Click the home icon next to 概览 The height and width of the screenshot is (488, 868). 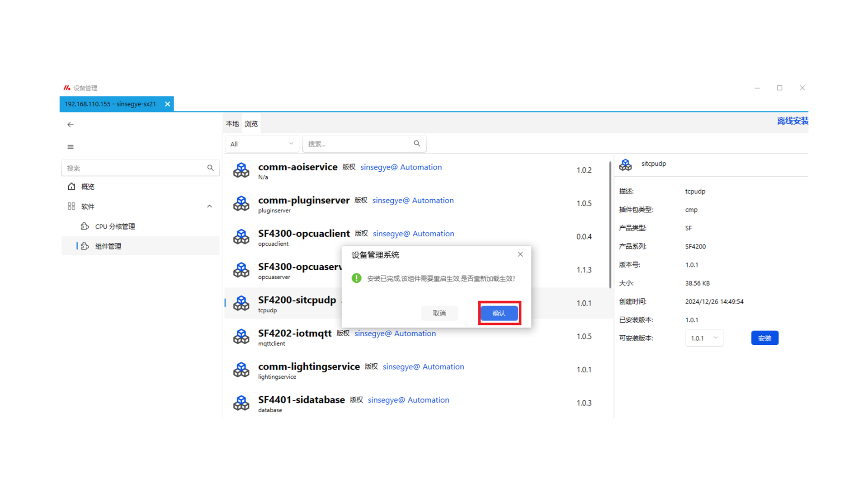click(71, 187)
